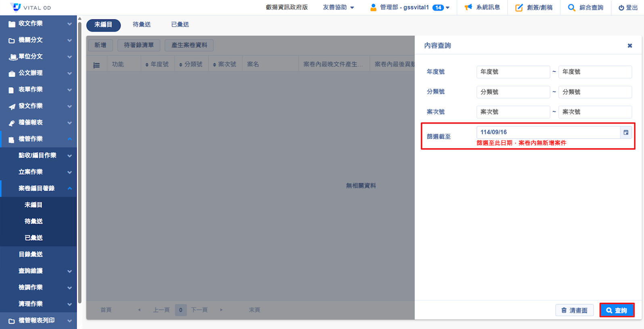Open the 友善協助 dropdown

[x=338, y=7]
